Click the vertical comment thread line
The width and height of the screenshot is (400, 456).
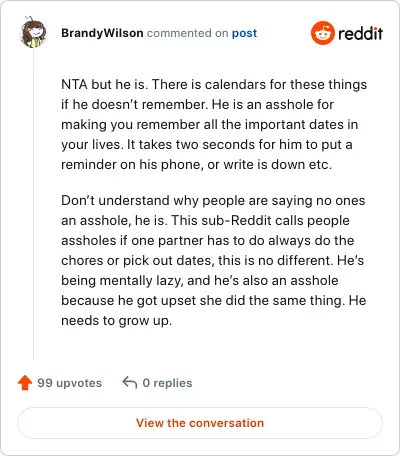coord(33,204)
